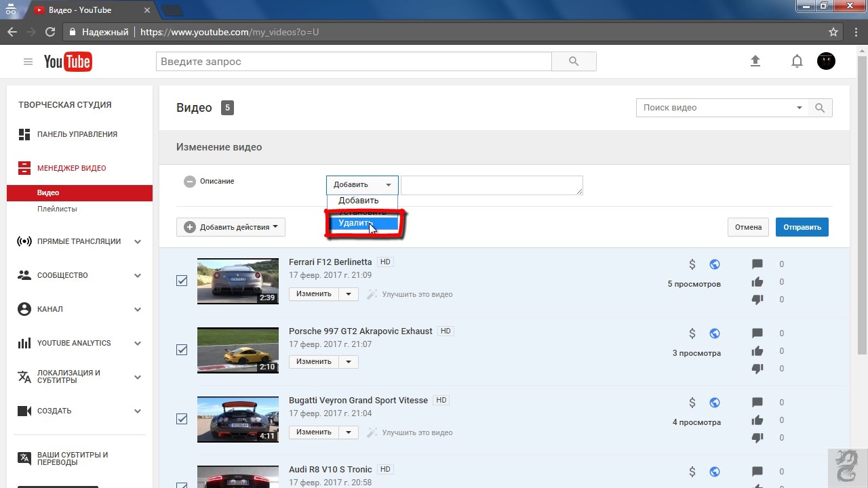Open Изменить dropdown arrow for Ferrari F12 Berlinetta

tap(349, 294)
